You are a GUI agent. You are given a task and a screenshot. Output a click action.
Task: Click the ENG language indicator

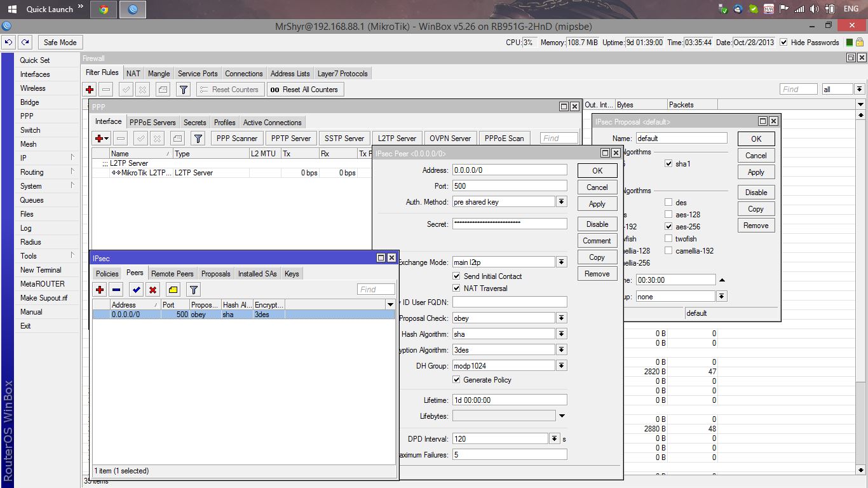[x=851, y=10]
